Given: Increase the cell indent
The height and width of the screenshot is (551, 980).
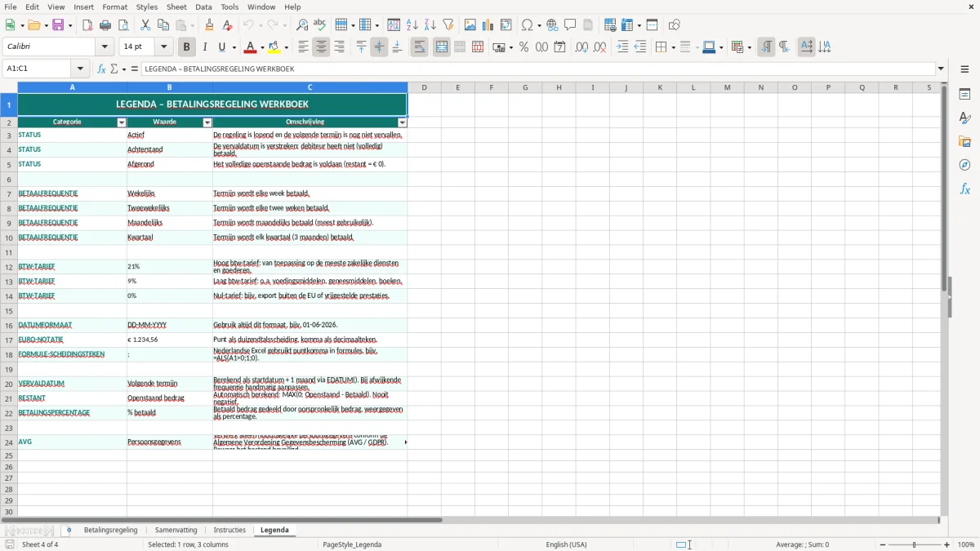Looking at the screenshot, I should tap(622, 47).
